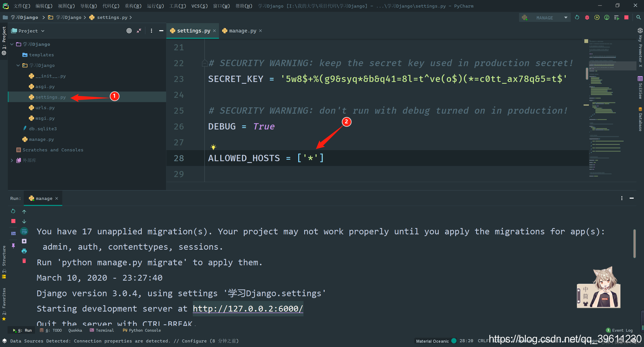Collapse the inner 学习Django package folder

point(18,65)
